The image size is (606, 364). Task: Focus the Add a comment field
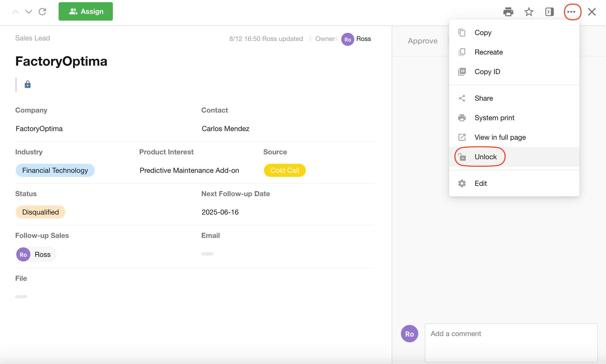511,343
